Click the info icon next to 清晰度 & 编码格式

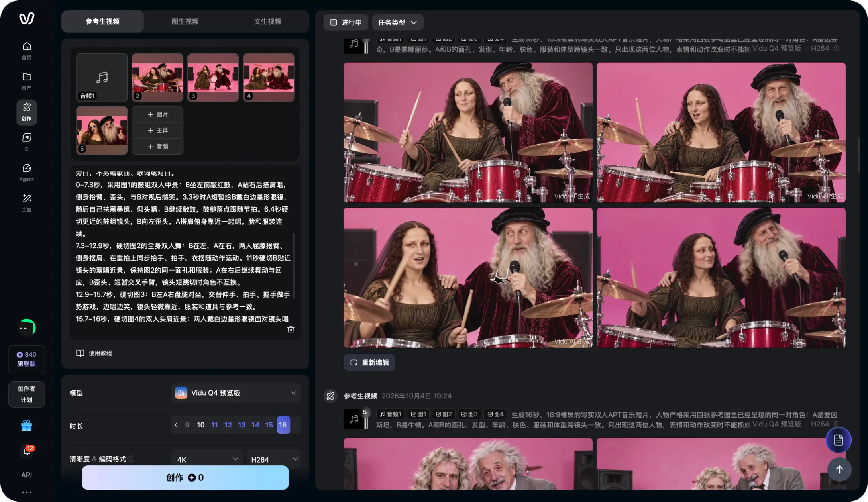131,459
